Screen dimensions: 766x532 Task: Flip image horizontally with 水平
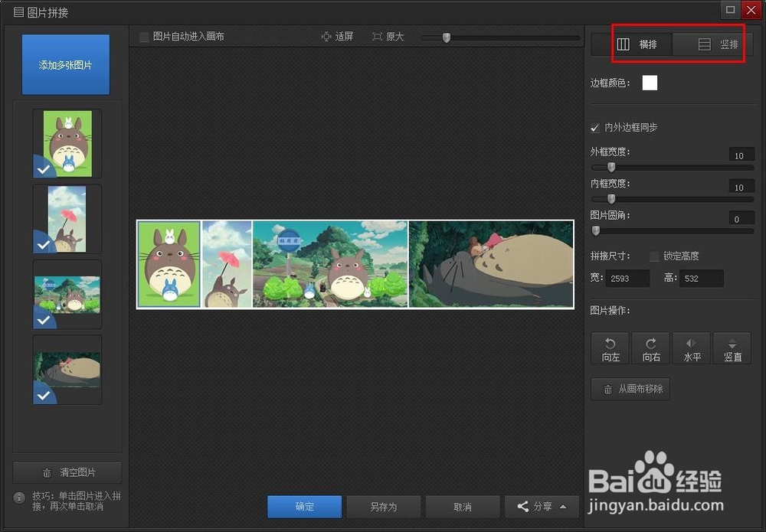pos(692,348)
